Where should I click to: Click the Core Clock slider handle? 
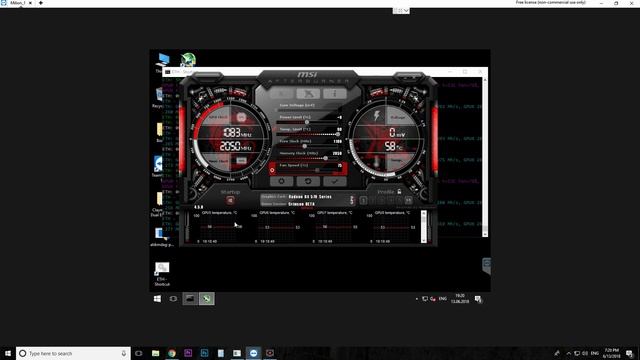(x=304, y=146)
